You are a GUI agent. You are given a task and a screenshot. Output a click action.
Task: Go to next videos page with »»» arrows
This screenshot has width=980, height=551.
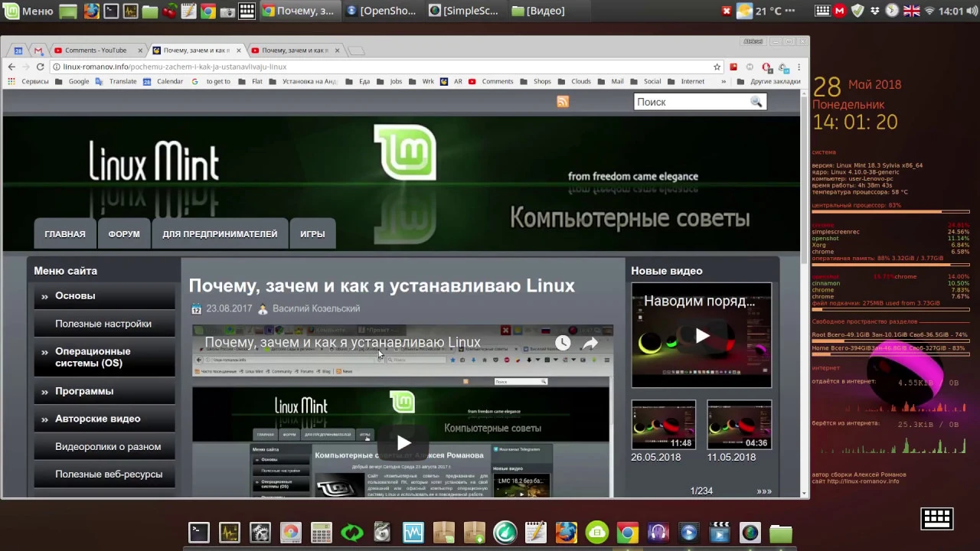[x=764, y=491]
